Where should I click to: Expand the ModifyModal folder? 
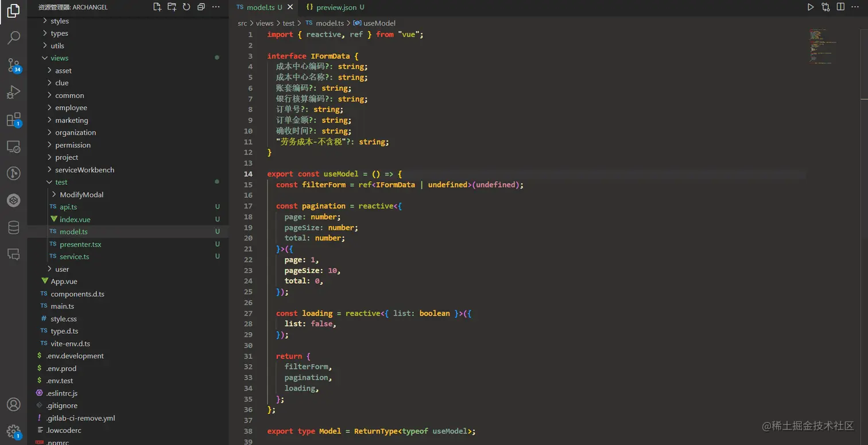[127, 195]
